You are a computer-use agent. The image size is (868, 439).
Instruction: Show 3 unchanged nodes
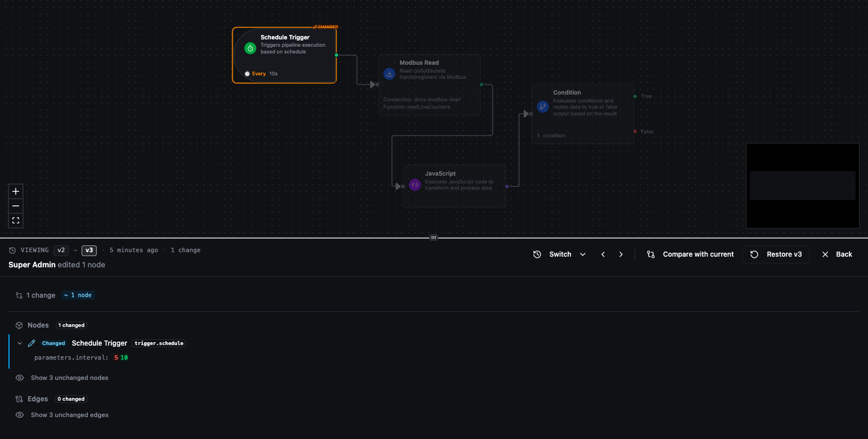click(x=62, y=378)
